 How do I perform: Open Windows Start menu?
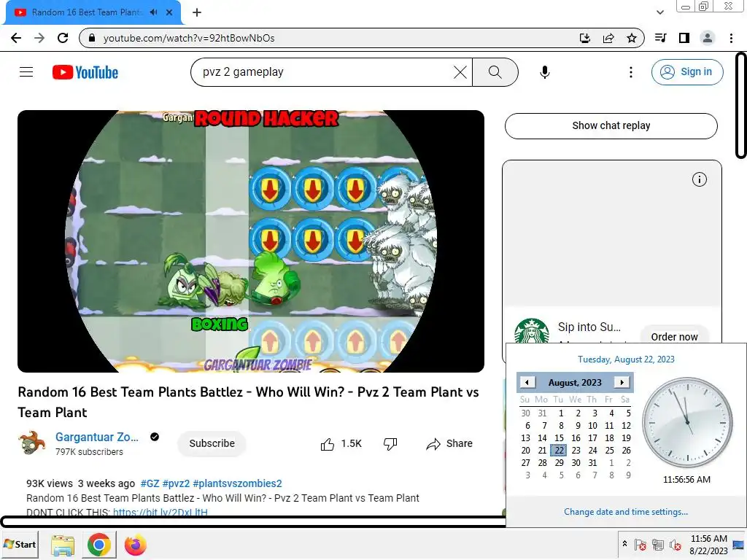pos(20,544)
